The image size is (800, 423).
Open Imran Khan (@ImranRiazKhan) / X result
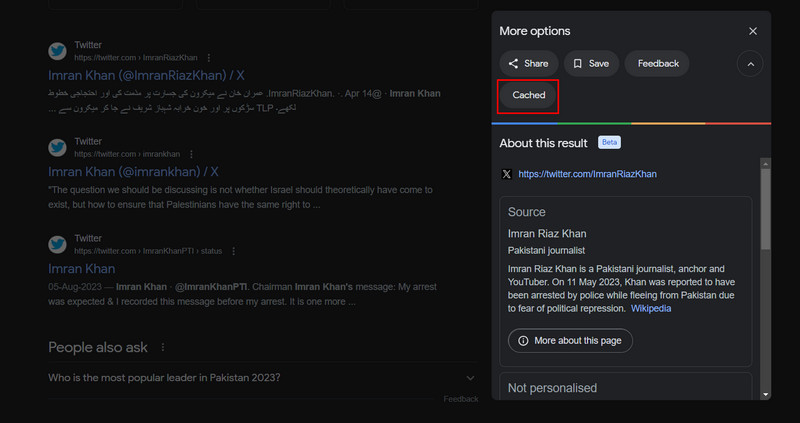coord(146,76)
